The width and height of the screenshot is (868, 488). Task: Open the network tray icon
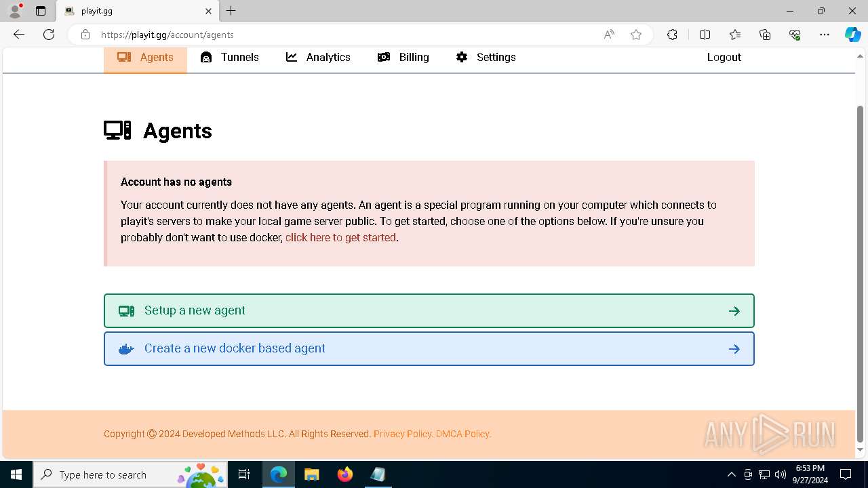764,474
